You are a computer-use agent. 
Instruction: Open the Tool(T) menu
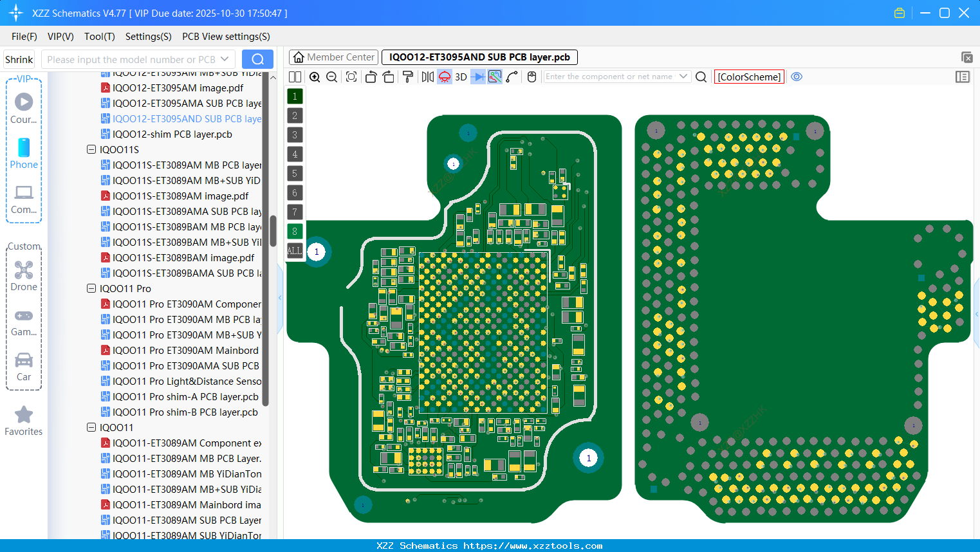click(x=99, y=37)
